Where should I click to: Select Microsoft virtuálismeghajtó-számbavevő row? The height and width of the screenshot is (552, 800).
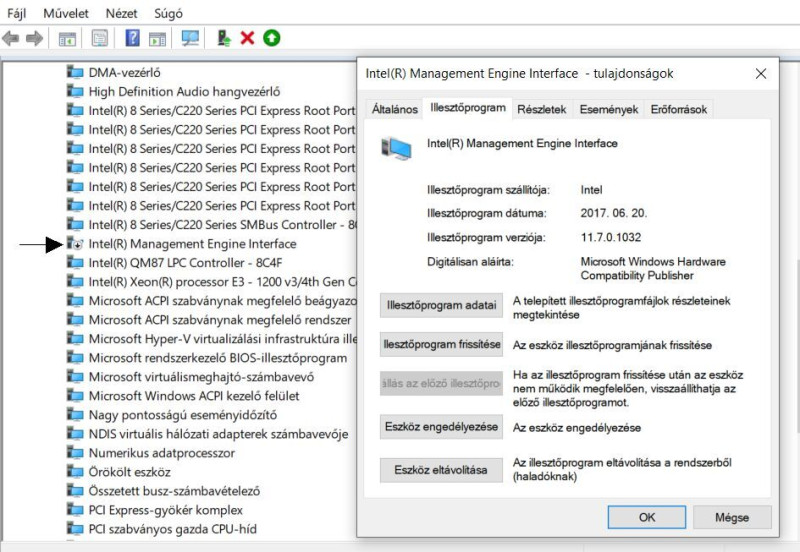(x=190, y=377)
